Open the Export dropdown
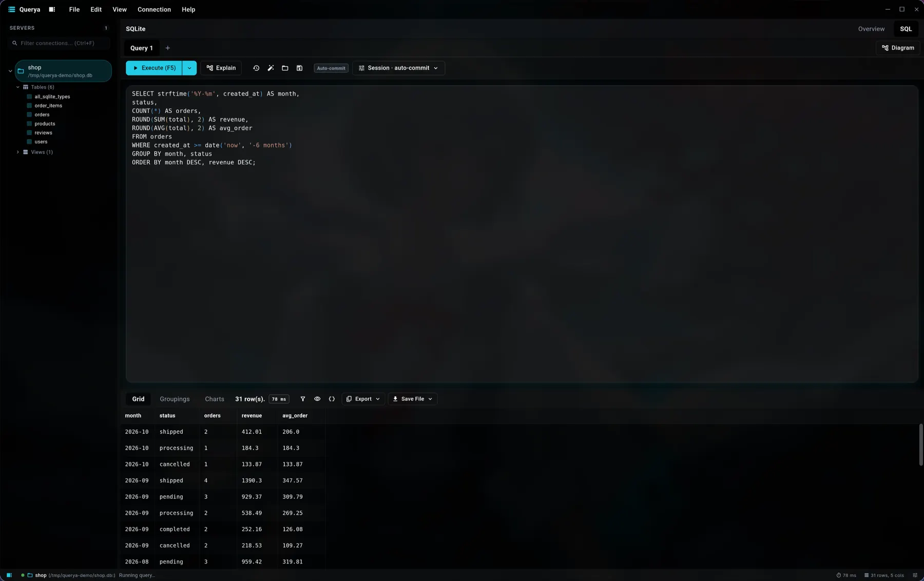924x581 pixels. 363,399
